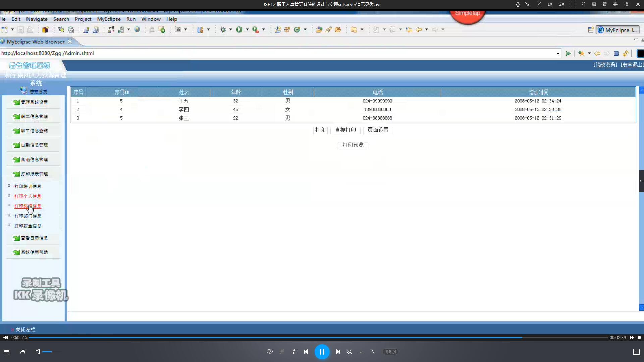Click the yellow Back arrow in Eclipse toolbar
The image size is (644, 362).
point(419,29)
